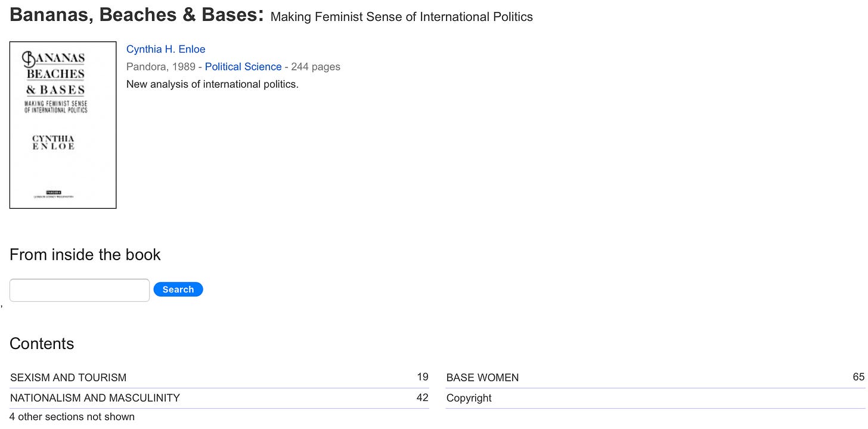868x429 pixels.
Task: Jump to page 42 in Contents
Action: coord(423,397)
